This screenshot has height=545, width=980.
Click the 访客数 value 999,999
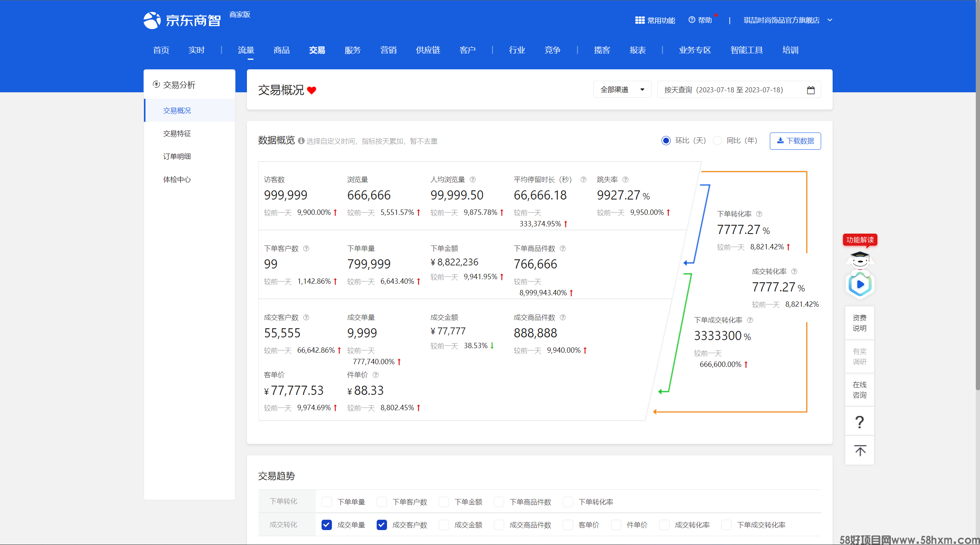[x=286, y=195]
